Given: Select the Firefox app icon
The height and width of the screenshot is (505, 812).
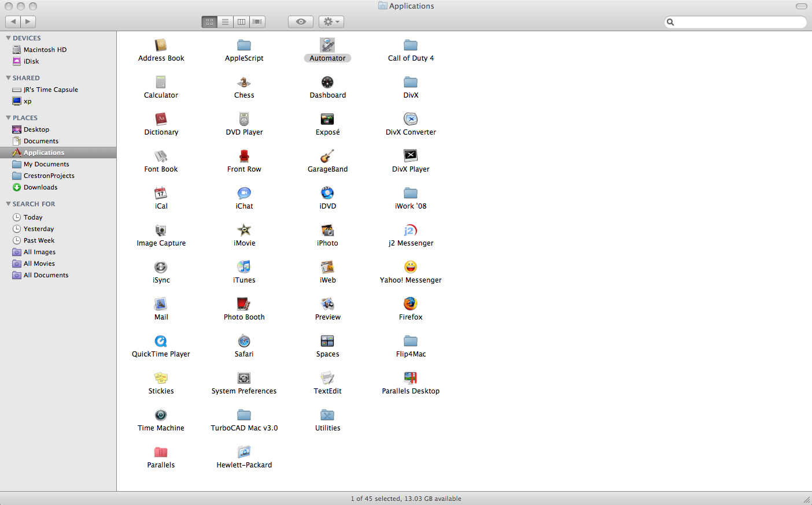Looking at the screenshot, I should click(x=411, y=304).
